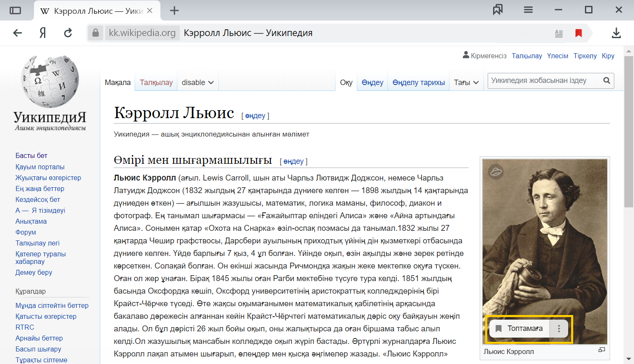Click the kk.wikipedia.org domain in address bar
634x364 pixels.
142,33
